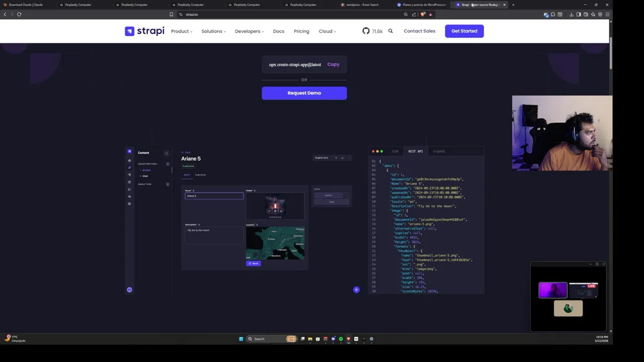Click the home icon in demo sidebar
This screenshot has width=644, height=362.
click(x=129, y=160)
